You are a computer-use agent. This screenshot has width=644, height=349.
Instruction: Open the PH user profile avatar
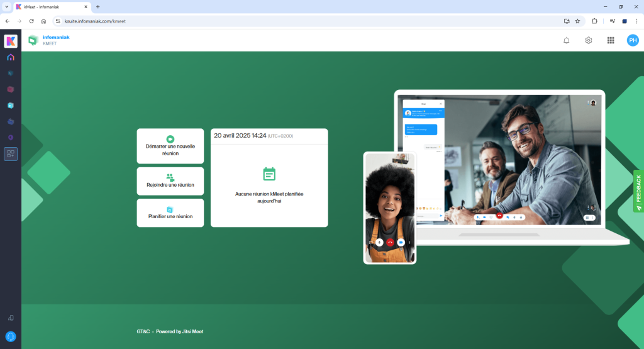click(x=633, y=40)
